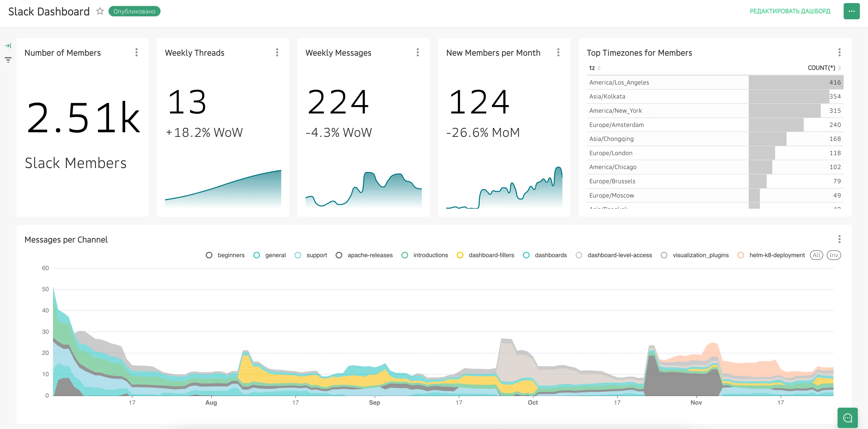
Task: Toggle the beginners series in the legend
Action: click(225, 255)
